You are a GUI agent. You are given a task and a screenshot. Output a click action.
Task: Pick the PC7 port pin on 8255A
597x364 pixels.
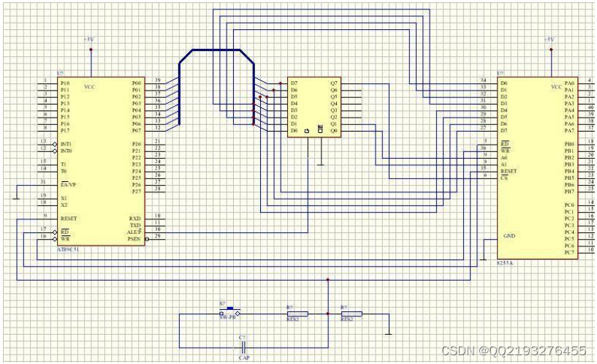point(569,252)
